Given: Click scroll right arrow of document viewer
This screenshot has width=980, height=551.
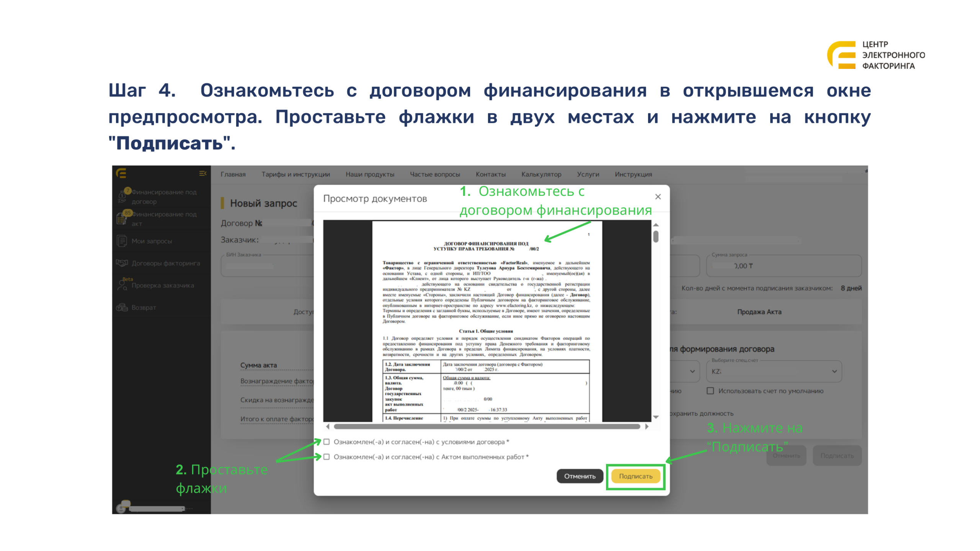Looking at the screenshot, I should [x=647, y=426].
